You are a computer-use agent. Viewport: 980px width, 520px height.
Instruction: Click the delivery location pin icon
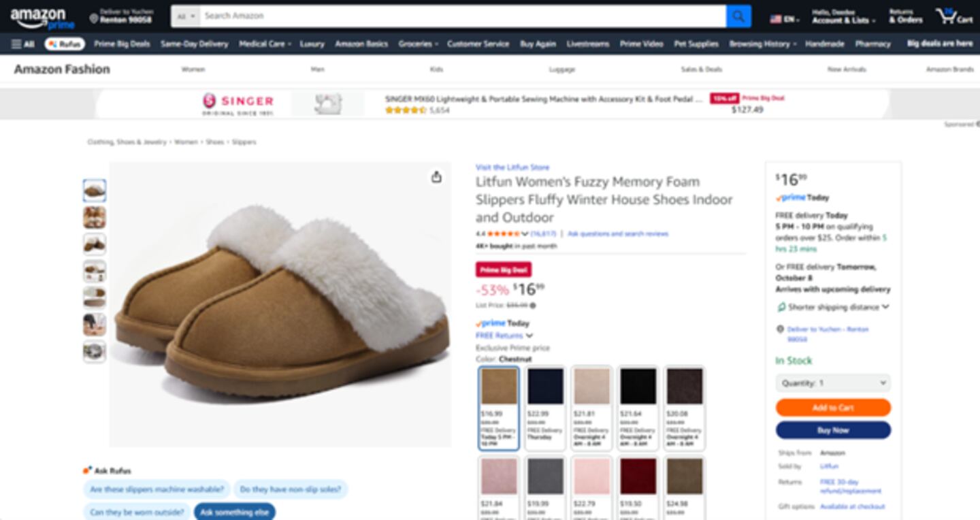point(94,19)
